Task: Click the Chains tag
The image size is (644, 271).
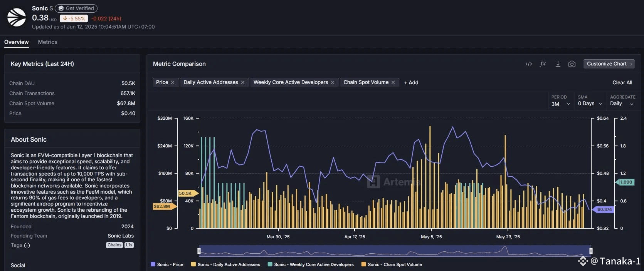Action: (114, 245)
